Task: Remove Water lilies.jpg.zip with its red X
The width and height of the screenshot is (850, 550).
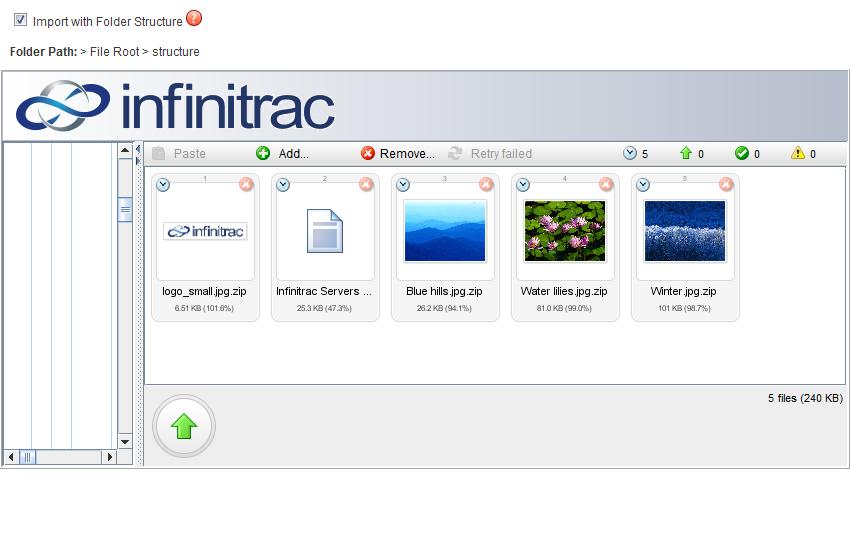Action: coord(606,185)
